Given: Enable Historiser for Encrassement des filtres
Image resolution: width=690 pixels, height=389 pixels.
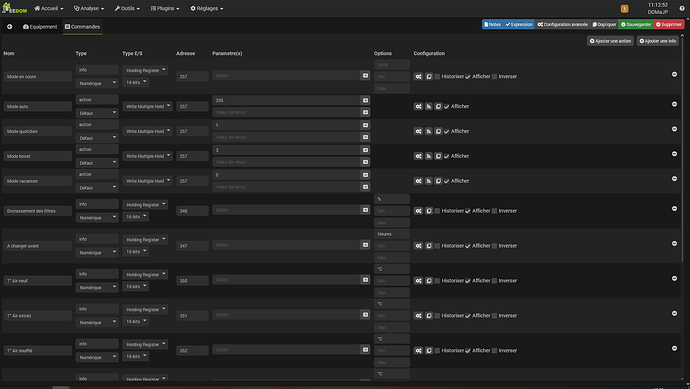Looking at the screenshot, I should 437,211.
